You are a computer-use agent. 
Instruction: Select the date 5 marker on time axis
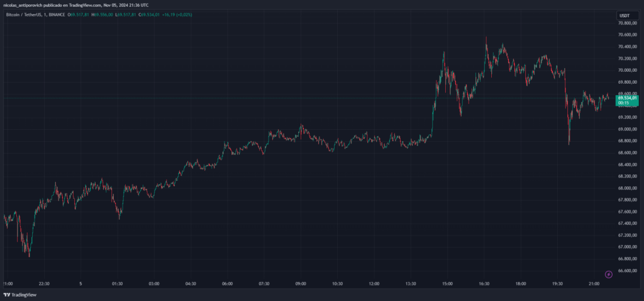point(80,284)
